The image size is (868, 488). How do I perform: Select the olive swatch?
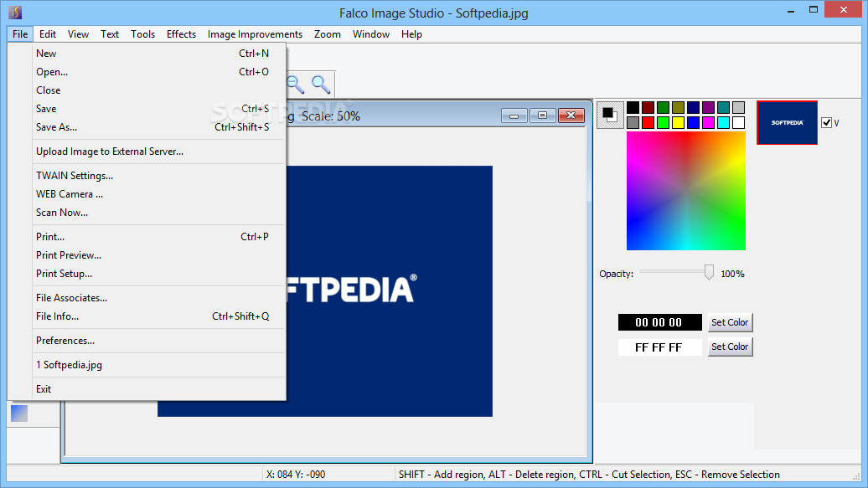click(x=678, y=107)
